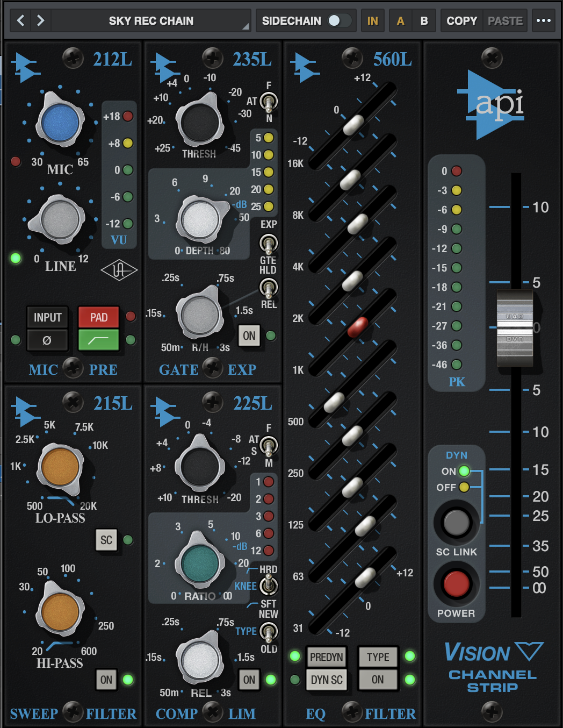Screen dimensions: 563x728
Task: Click the large API logo
Action: pyautogui.click(x=490, y=105)
